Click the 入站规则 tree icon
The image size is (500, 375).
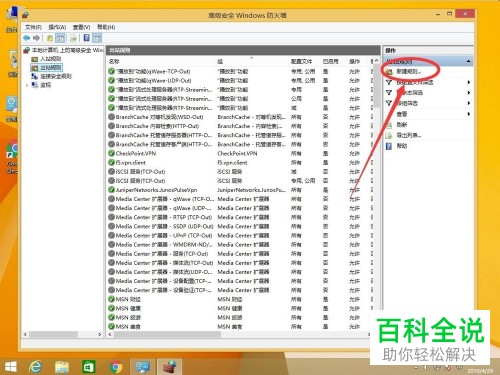34,59
